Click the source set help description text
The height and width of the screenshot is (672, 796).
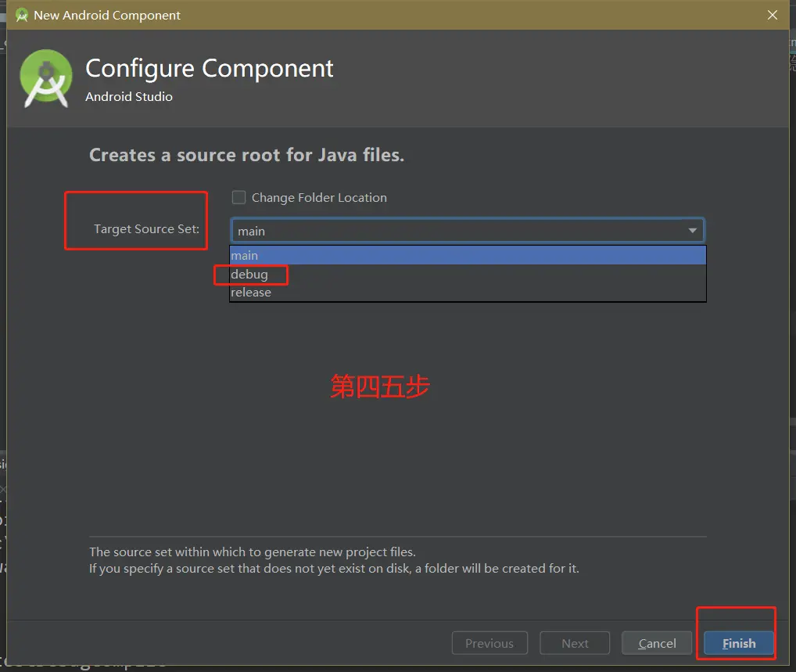tap(334, 560)
